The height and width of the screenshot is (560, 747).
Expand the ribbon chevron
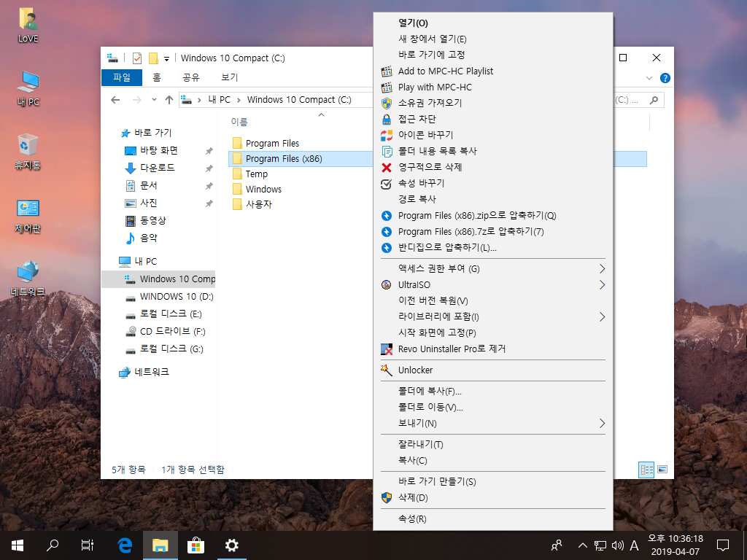[x=649, y=78]
